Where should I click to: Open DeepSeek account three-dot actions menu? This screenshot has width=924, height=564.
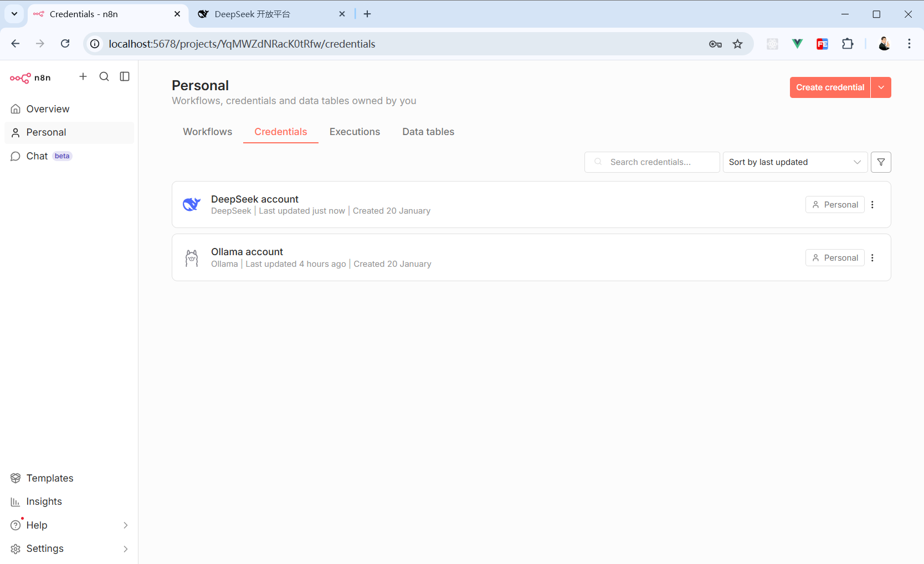[x=872, y=205]
